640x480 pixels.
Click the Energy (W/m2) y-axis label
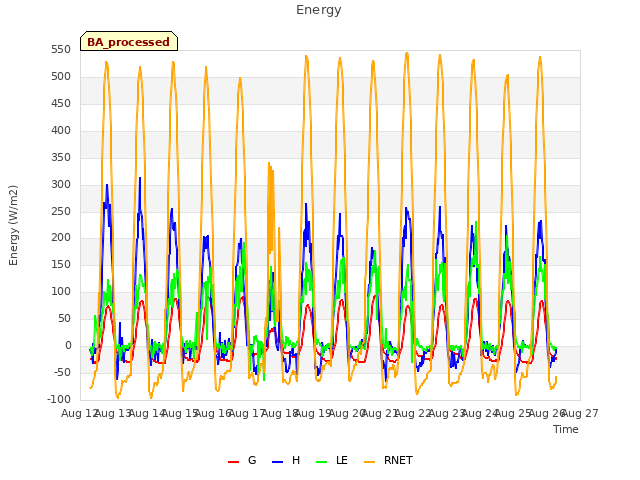[x=13, y=225]
